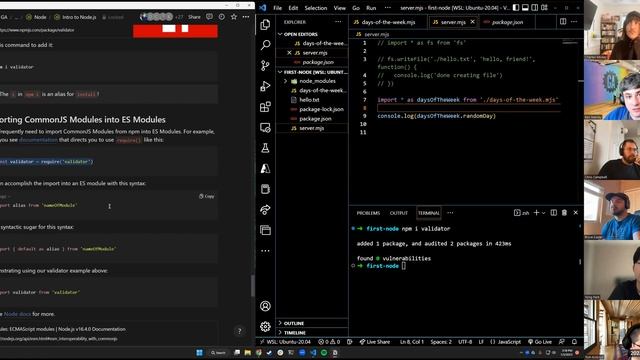Open the editor More Actions ellipsis
640x360 pixels.
pos(574,22)
